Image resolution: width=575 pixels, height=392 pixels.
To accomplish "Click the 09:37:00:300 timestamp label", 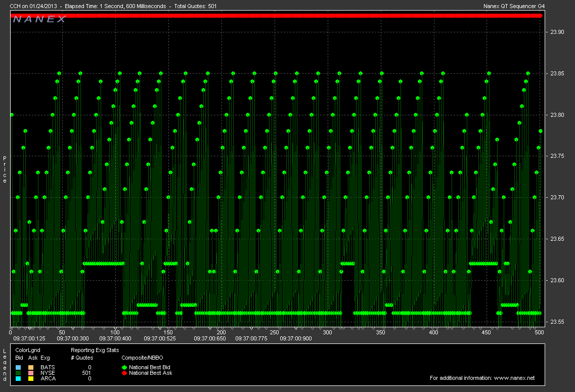I will [73, 338].
